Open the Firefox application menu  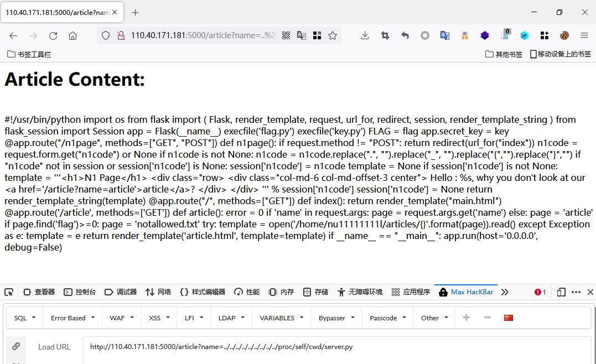(x=584, y=36)
